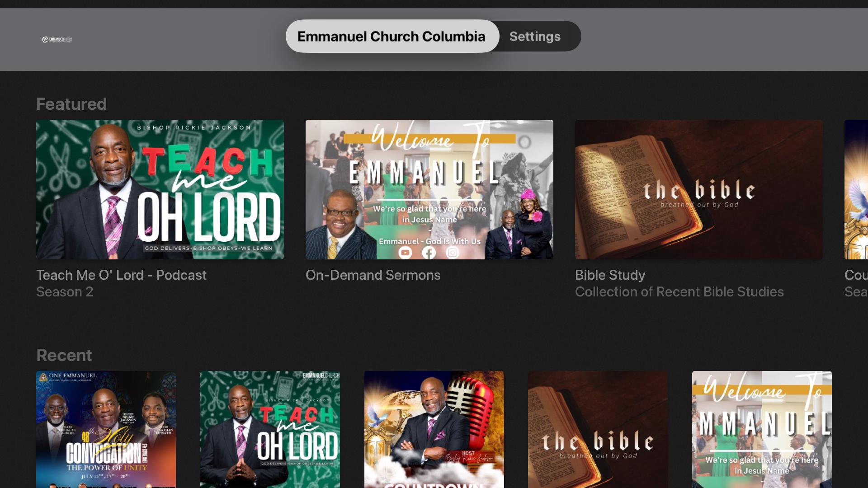Screen dimensions: 868x488
Task: Click the Bible Study title
Action: (x=610, y=275)
